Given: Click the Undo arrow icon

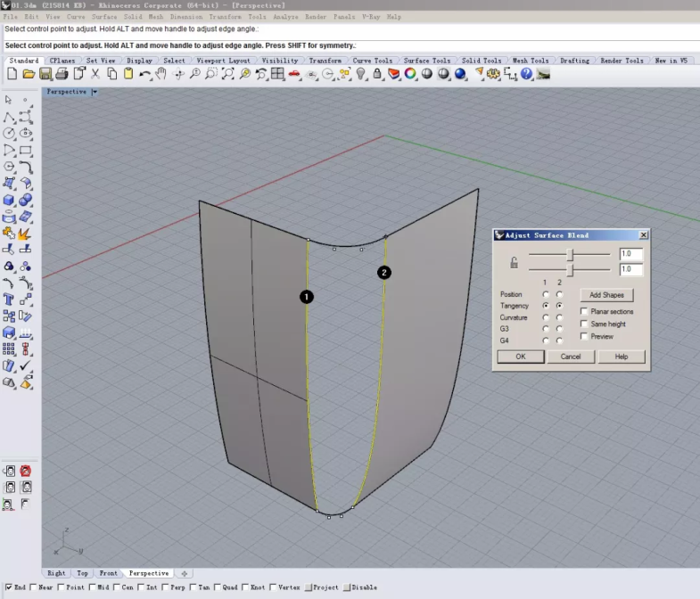Looking at the screenshot, I should (145, 74).
